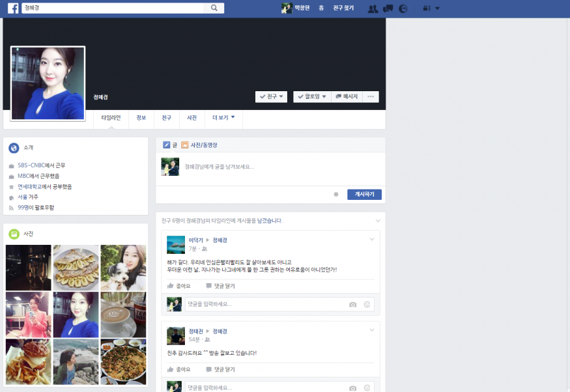Image resolution: width=570 pixels, height=392 pixels.
Task: Click the gear icon next to 게시하기
Action: 336,194
